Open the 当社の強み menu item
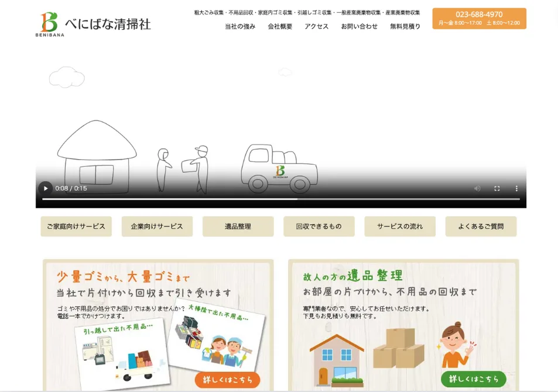The height and width of the screenshot is (392, 558). coord(240,26)
